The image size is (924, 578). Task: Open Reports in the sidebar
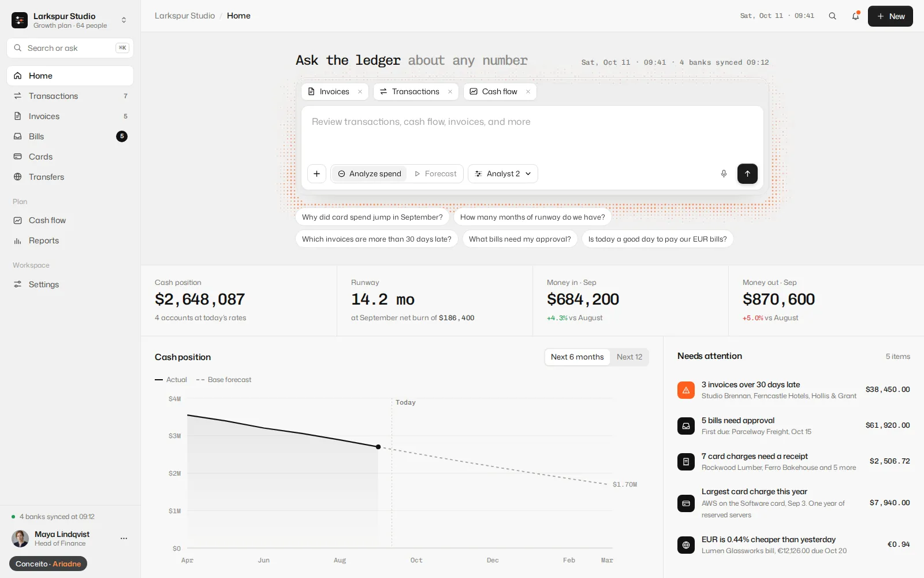pyautogui.click(x=70, y=240)
